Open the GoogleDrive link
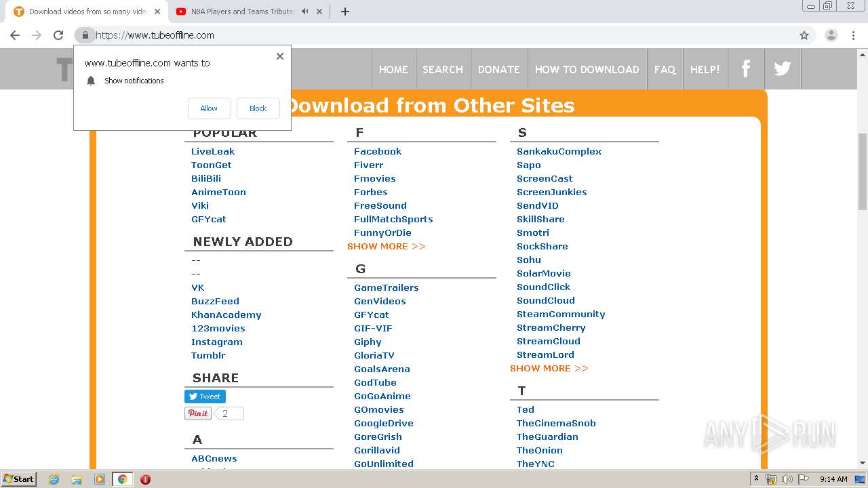 384,423
